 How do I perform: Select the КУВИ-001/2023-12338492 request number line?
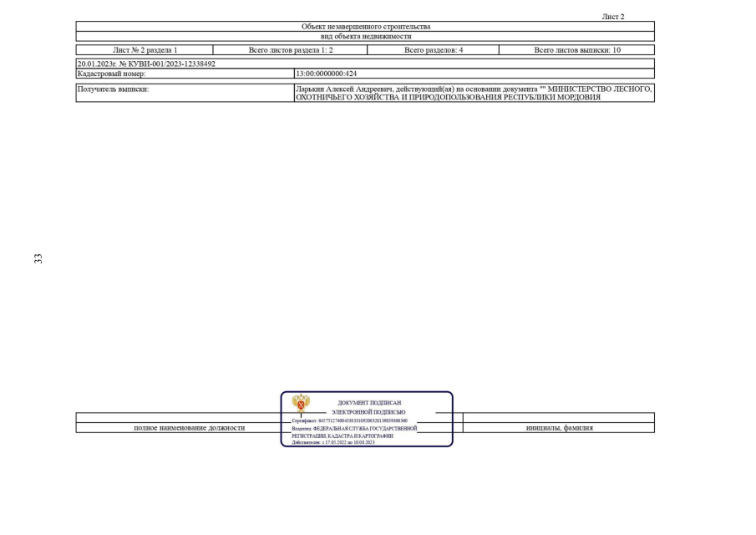(146, 64)
